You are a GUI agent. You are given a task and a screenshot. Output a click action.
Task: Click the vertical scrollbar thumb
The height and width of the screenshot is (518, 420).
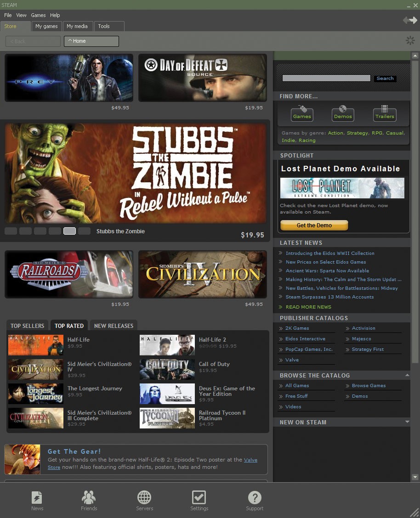(x=415, y=211)
